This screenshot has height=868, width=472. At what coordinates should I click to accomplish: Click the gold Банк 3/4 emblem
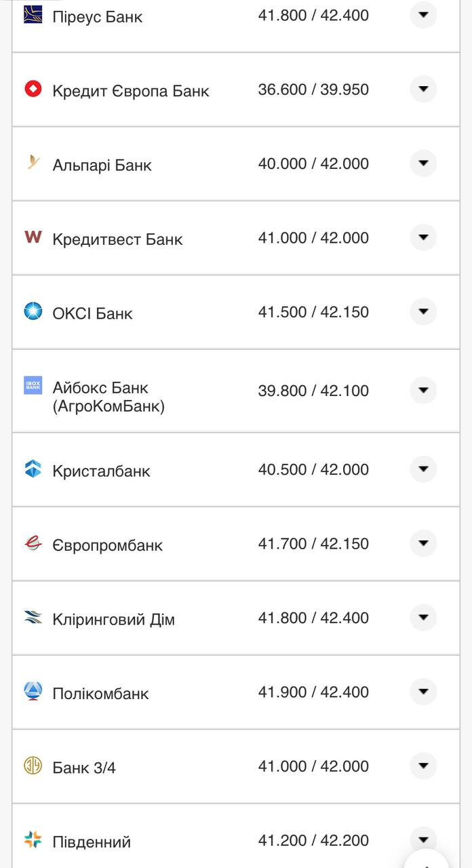click(x=32, y=766)
